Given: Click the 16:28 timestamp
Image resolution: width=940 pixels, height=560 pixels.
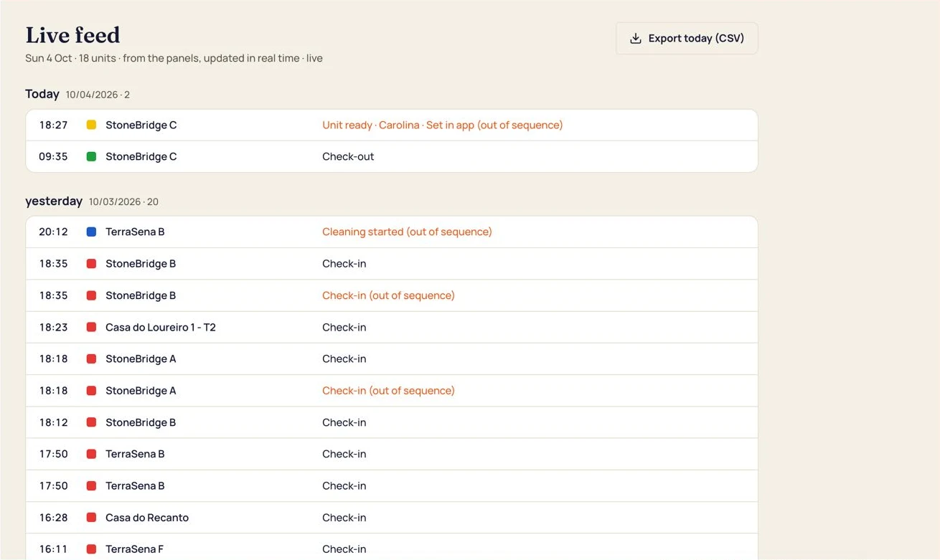Looking at the screenshot, I should point(53,518).
